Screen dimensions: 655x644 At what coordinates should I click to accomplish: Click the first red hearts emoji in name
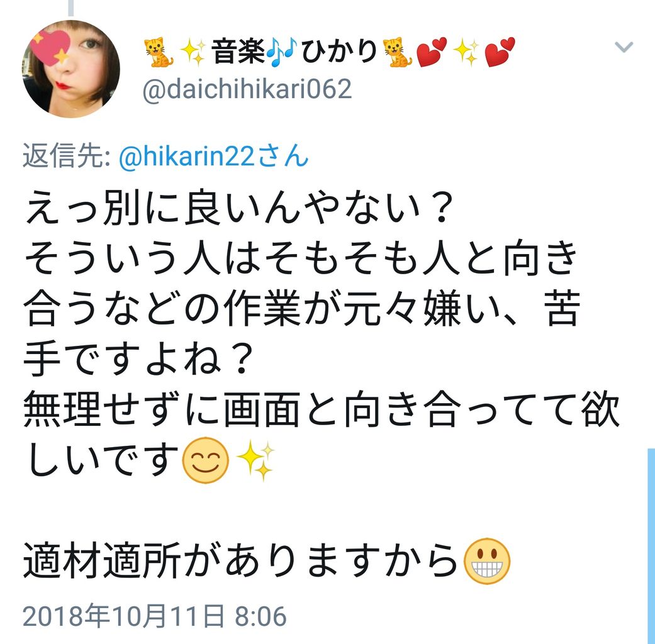(x=432, y=52)
